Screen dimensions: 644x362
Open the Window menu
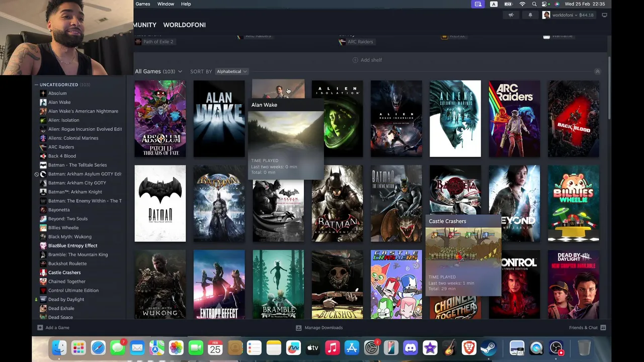(166, 4)
